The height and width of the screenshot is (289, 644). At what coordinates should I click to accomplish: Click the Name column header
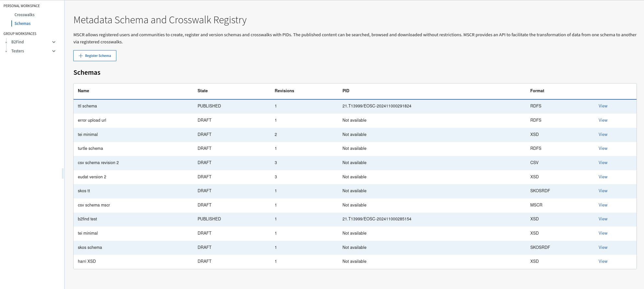(83, 91)
